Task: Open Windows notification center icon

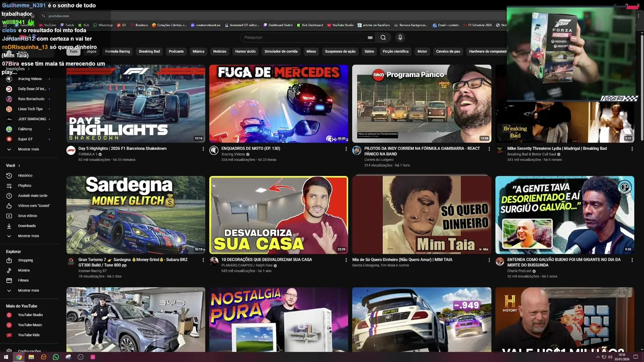Action: pyautogui.click(x=635, y=357)
